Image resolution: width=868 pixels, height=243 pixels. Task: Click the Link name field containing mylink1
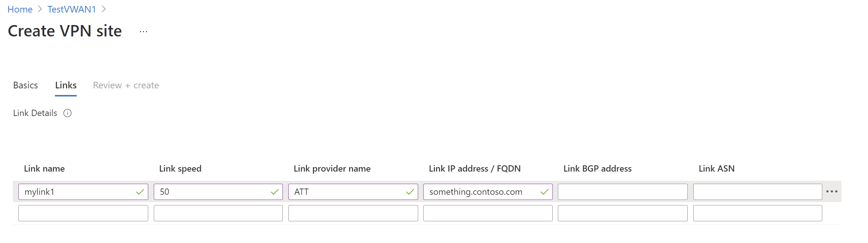77,192
